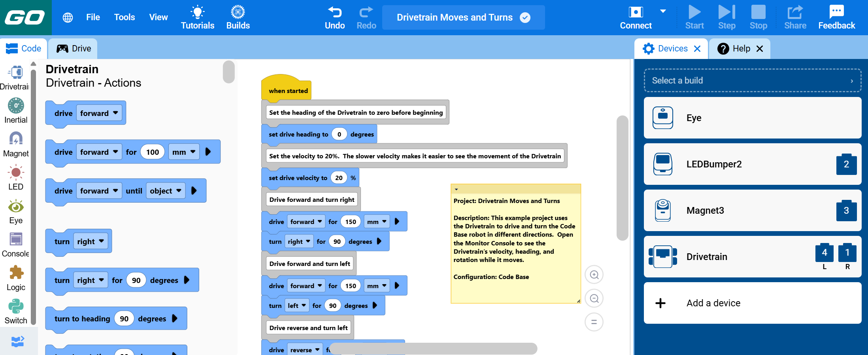
Task: Connect to the brain
Action: (636, 17)
